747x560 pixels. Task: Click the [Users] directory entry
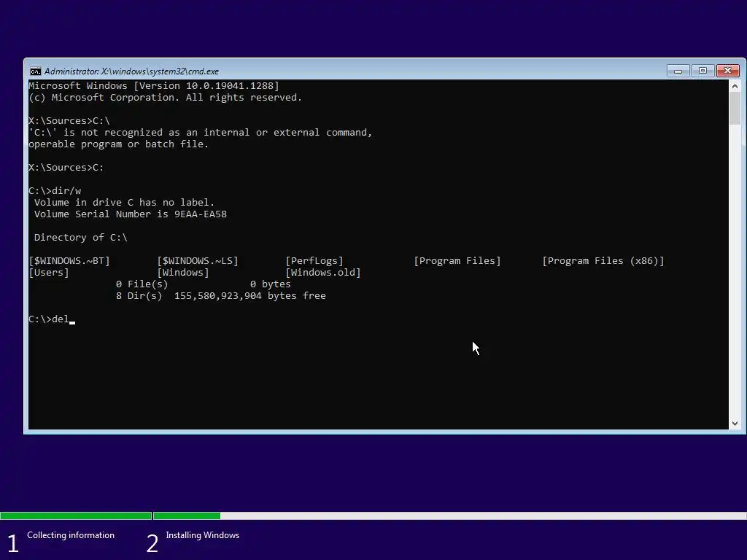pos(49,273)
